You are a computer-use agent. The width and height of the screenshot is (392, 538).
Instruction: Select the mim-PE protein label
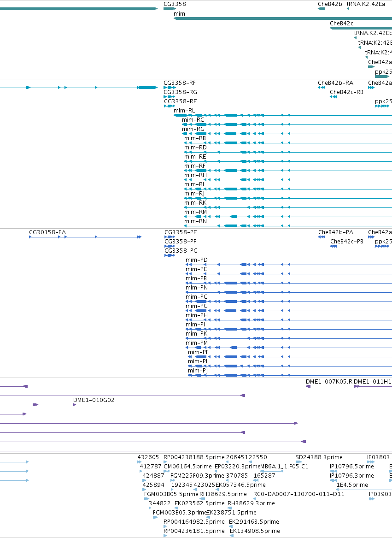pyautogui.click(x=196, y=270)
